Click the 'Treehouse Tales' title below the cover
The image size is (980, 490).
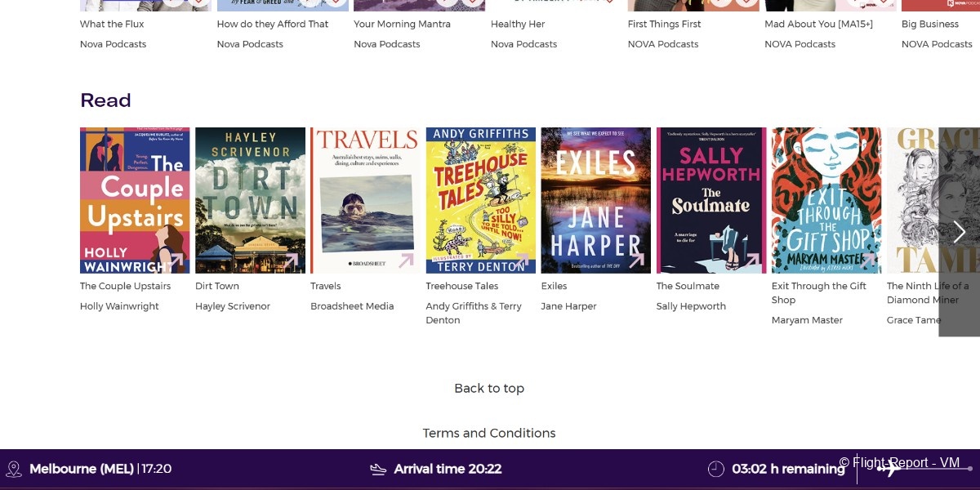[x=462, y=286]
